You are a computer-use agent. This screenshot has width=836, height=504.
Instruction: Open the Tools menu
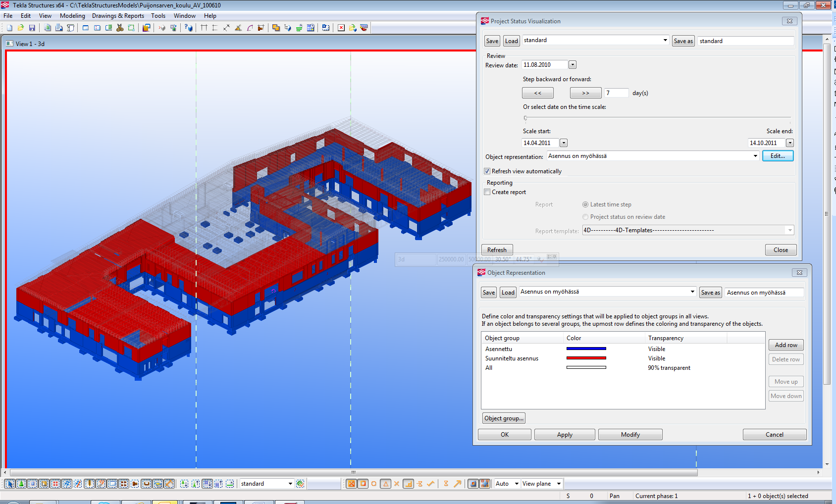tap(158, 16)
